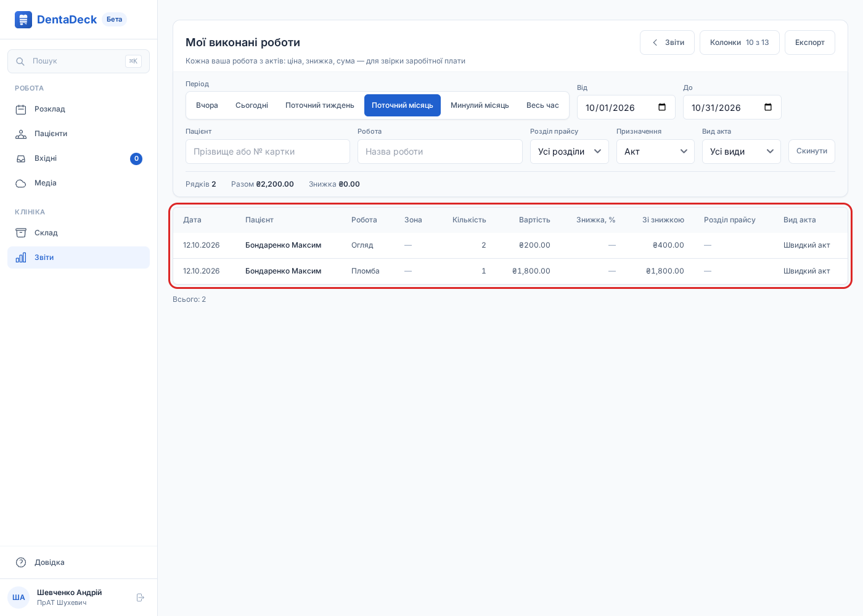Open Пацієнти in the sidebar
863x616 pixels.
click(78, 134)
